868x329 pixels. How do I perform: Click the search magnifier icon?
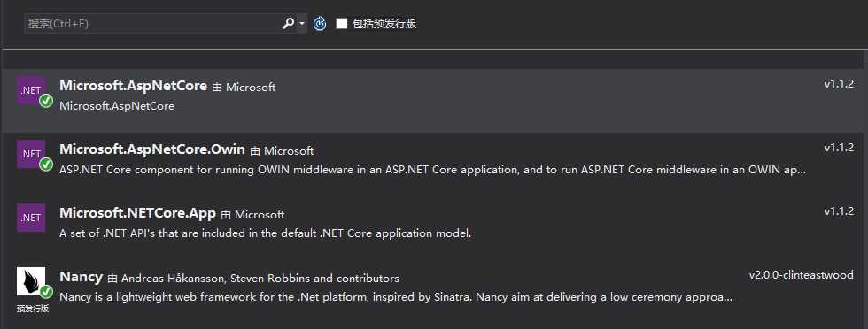pos(289,24)
